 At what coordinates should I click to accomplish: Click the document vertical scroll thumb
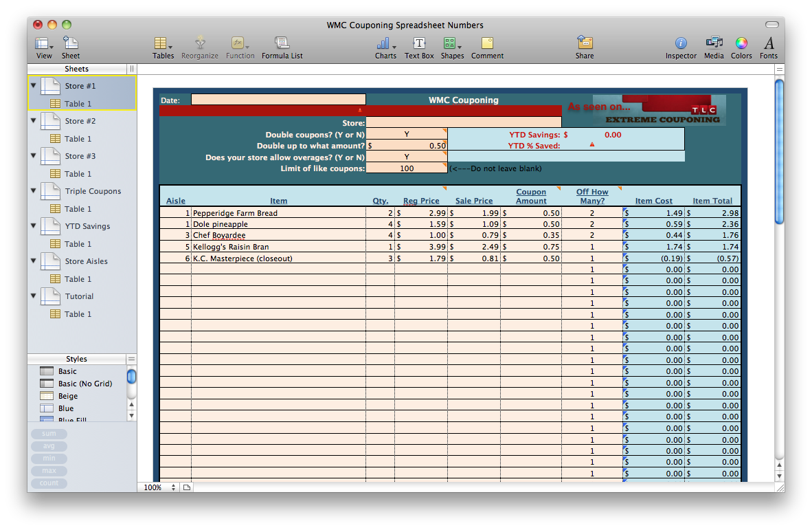[x=779, y=151]
